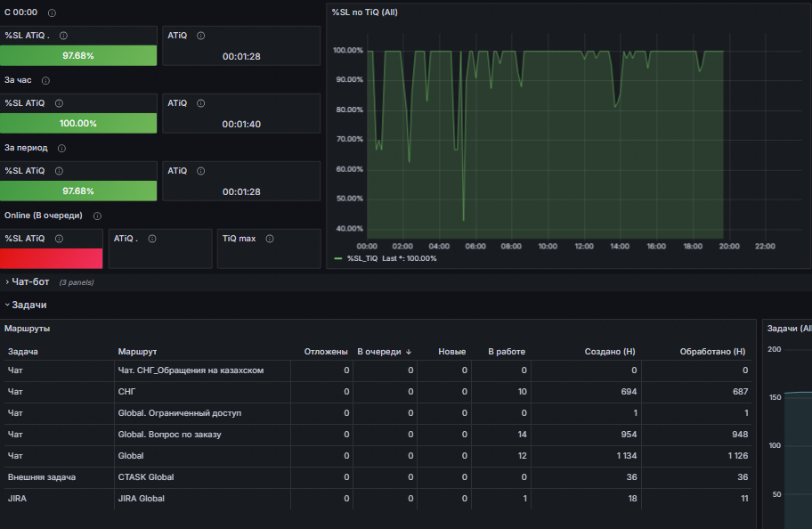This screenshot has height=529, width=812.
Task: Click info icon on 'TiQ max' panel
Action: (x=270, y=239)
